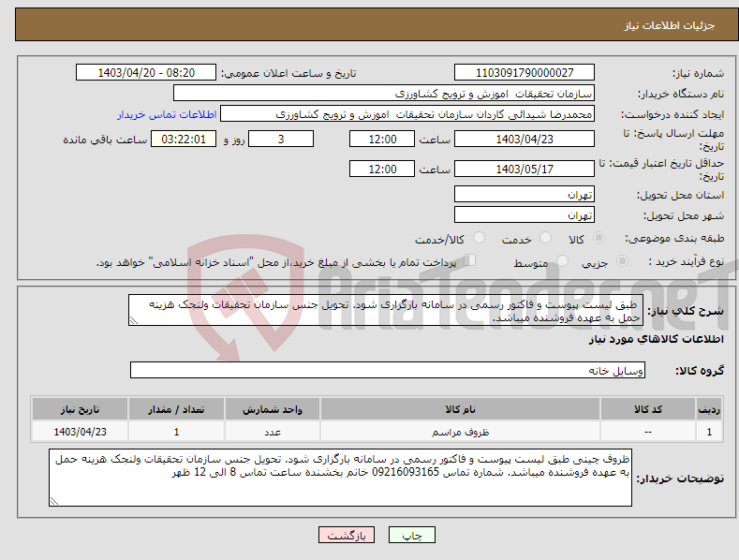Viewport: 739px width, 560px height.
Task: Toggle the اسناد خزانه اسلامی payment checkbox
Action: pyautogui.click(x=470, y=259)
